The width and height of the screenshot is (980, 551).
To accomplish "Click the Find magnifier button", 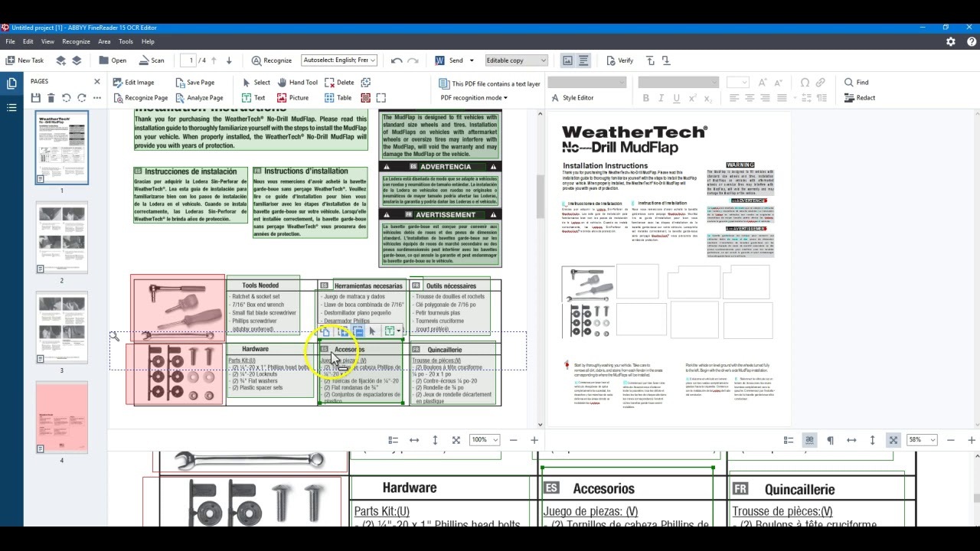I will click(856, 83).
